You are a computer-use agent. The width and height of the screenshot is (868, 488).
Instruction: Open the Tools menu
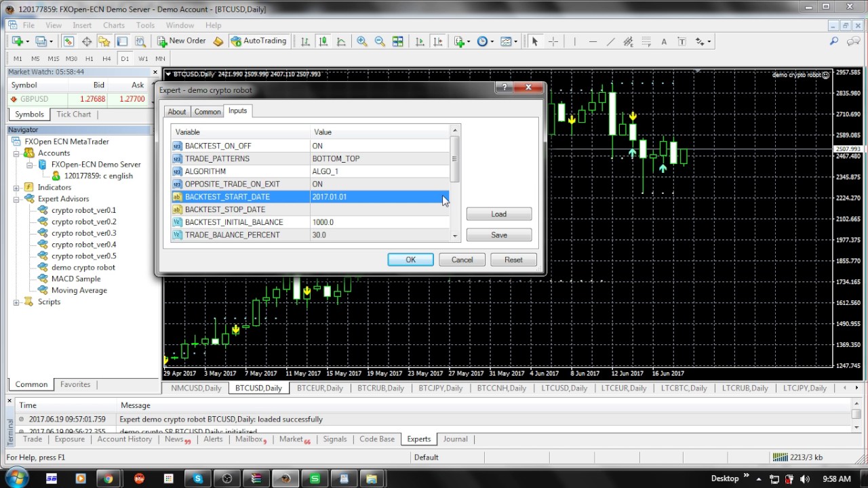(x=145, y=25)
